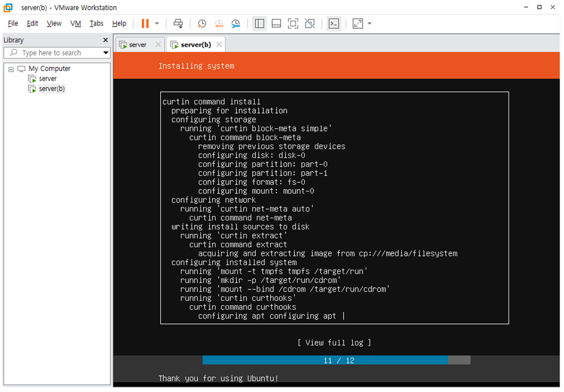The width and height of the screenshot is (564, 392).
Task: Open the library search dropdown arrow
Action: click(106, 53)
